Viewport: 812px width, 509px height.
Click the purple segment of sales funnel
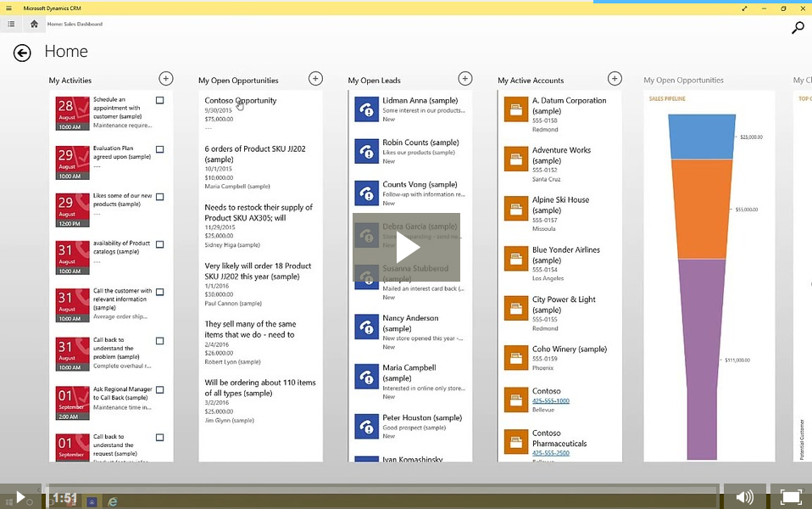tap(702, 359)
